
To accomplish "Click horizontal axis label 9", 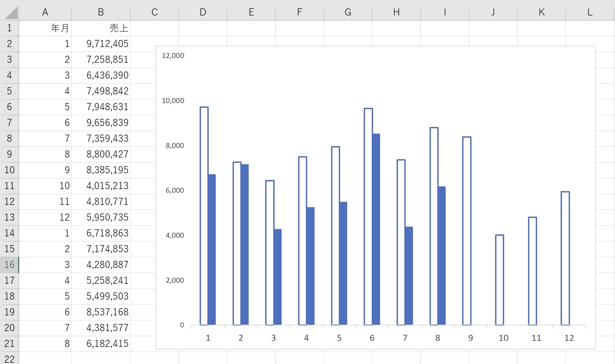I will [470, 338].
